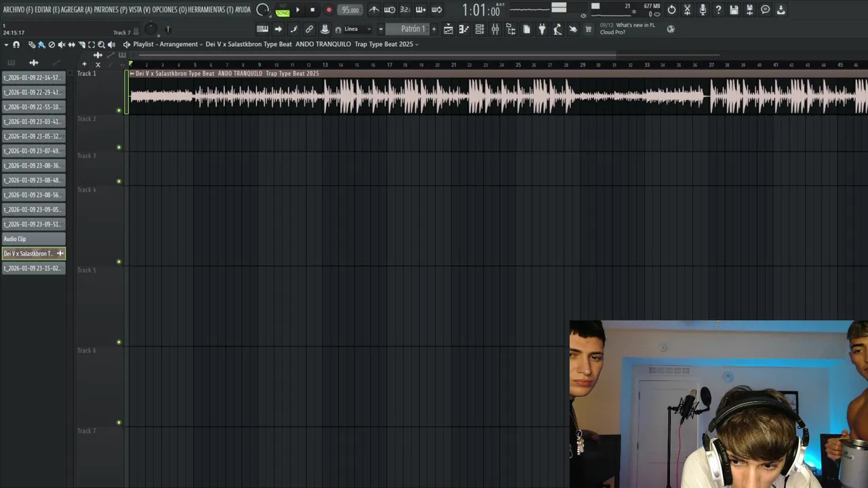868x488 pixels.
Task: Open the ARCHIVO menu
Action: pyautogui.click(x=18, y=9)
